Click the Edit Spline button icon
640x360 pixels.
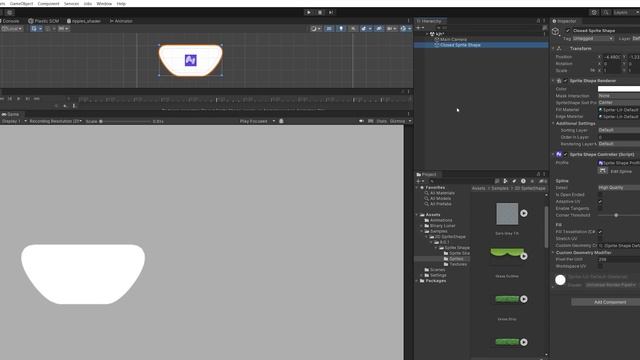click(603, 171)
